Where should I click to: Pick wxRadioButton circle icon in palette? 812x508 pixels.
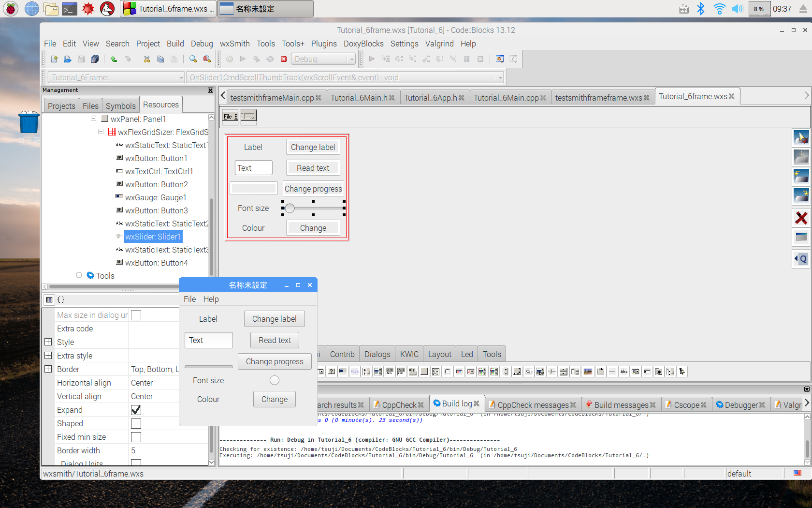tap(447, 372)
